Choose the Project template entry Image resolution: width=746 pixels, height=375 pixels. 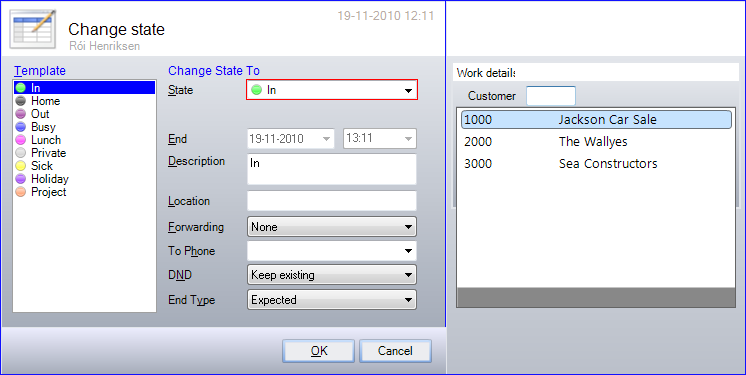85,192
